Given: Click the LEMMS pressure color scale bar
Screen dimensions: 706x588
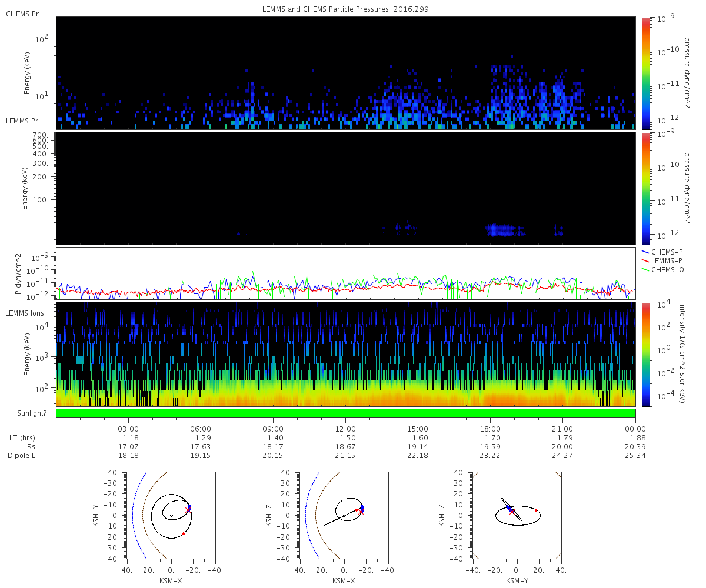Looking at the screenshot, I should click(645, 188).
